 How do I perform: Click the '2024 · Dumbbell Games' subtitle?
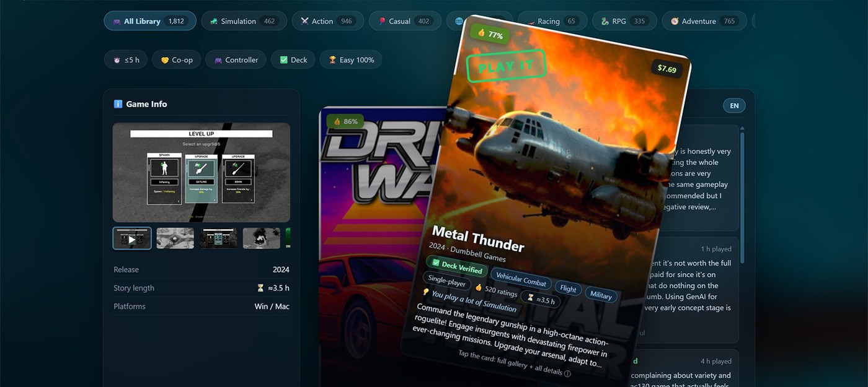(467, 252)
